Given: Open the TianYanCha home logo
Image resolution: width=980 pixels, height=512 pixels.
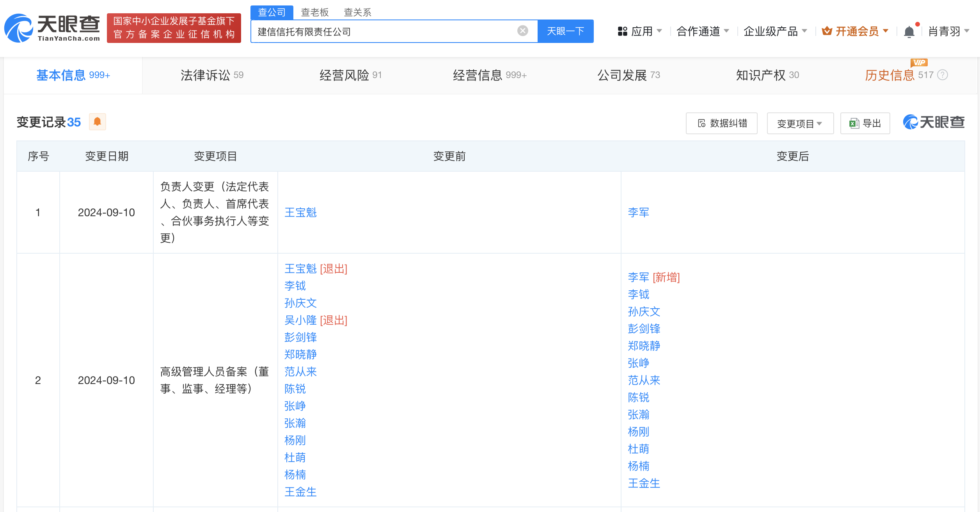Looking at the screenshot, I should pos(52,28).
